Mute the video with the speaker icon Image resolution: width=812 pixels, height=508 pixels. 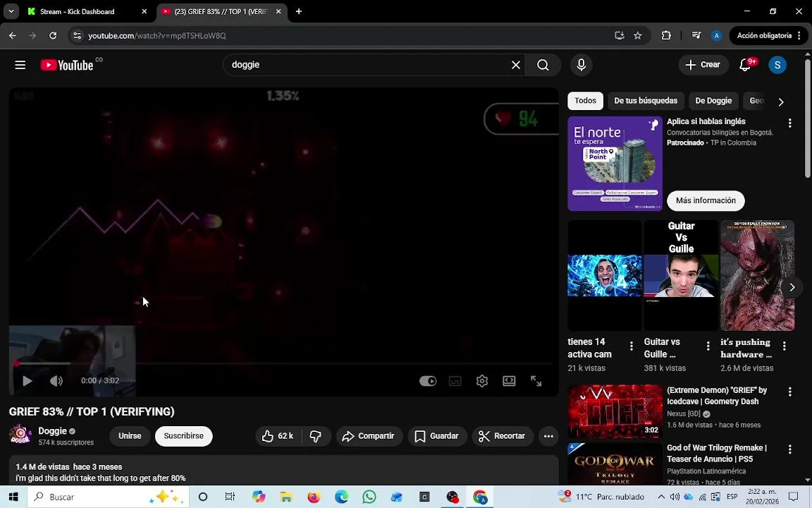tap(56, 381)
